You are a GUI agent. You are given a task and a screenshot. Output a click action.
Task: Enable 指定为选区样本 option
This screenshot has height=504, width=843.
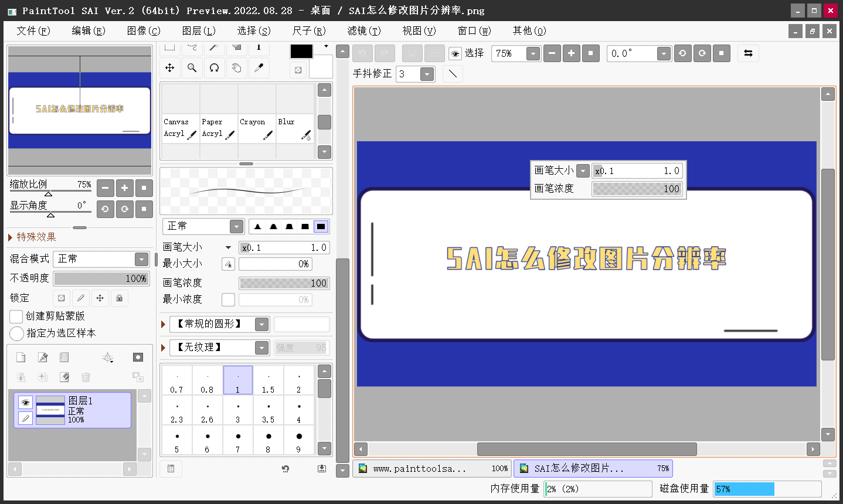point(16,333)
